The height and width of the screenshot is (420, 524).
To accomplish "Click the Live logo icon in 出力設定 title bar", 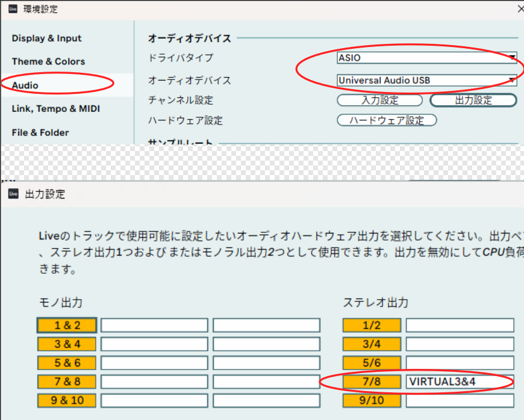I will click(13, 194).
